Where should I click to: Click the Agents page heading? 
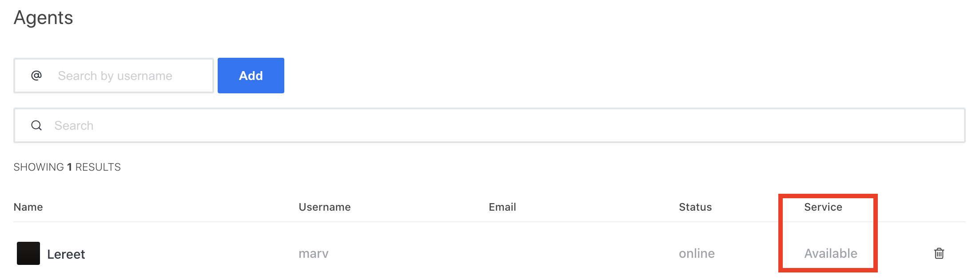tap(44, 18)
